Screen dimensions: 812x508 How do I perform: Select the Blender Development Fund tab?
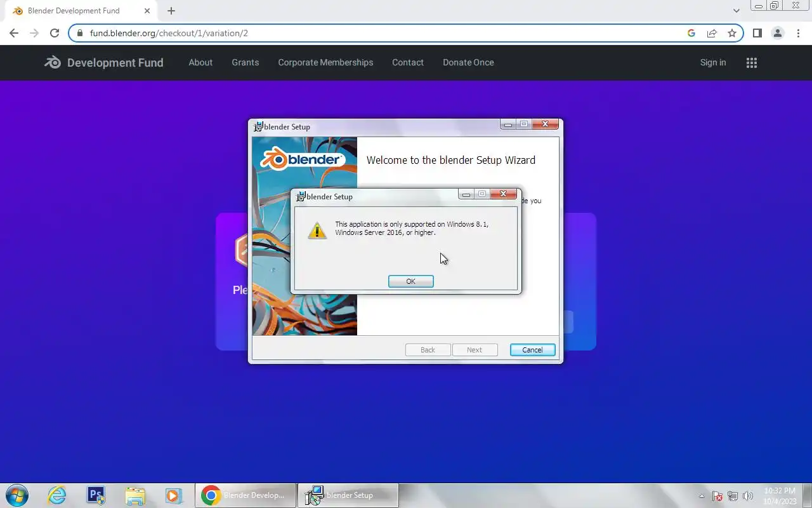click(81, 11)
